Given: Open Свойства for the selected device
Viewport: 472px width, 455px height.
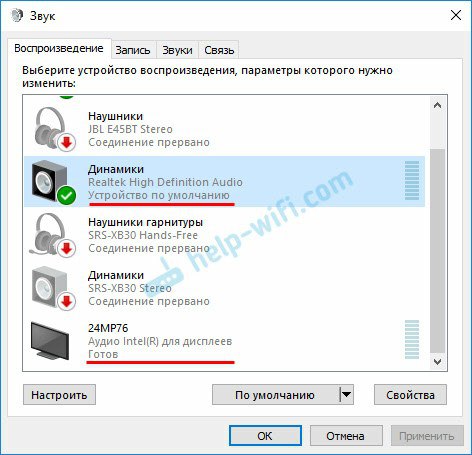Looking at the screenshot, I should [410, 395].
